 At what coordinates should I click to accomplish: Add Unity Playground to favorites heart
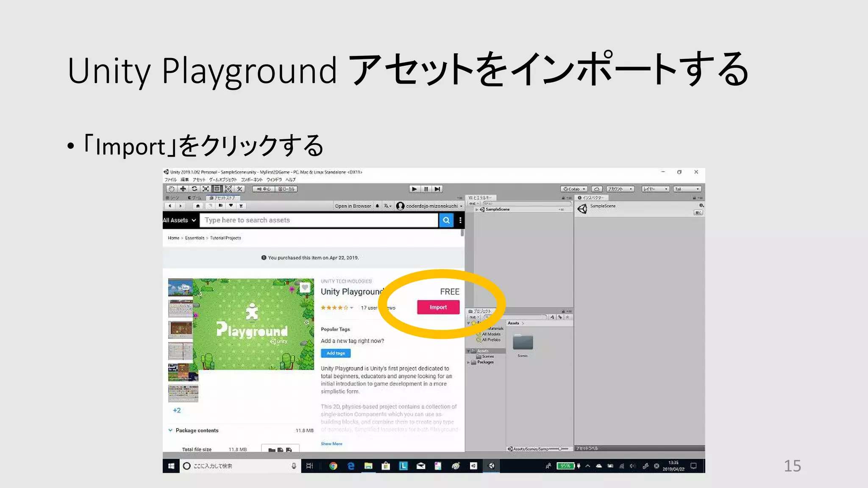305,288
